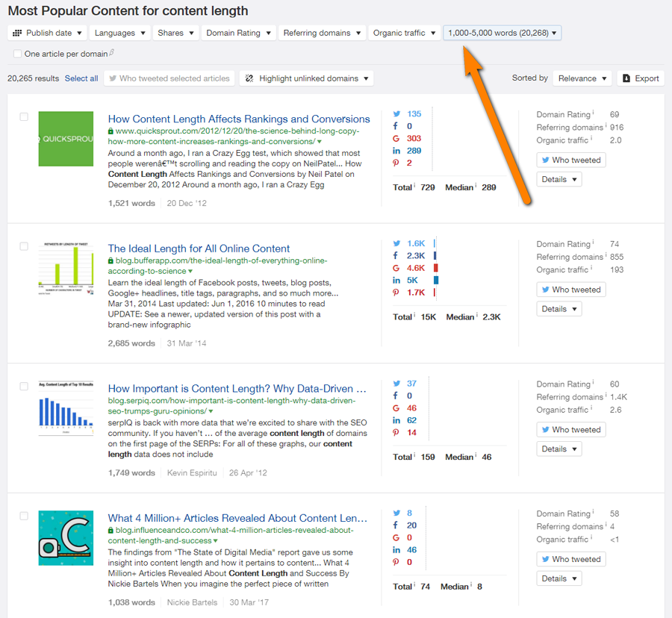The width and height of the screenshot is (672, 618).
Task: Expand Details for the Influence and Co article
Action: (x=559, y=578)
